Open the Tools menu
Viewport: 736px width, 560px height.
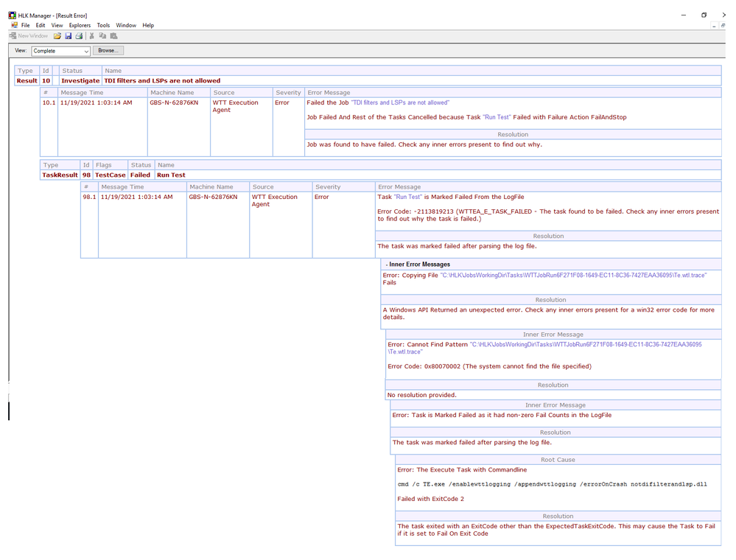[x=103, y=25]
